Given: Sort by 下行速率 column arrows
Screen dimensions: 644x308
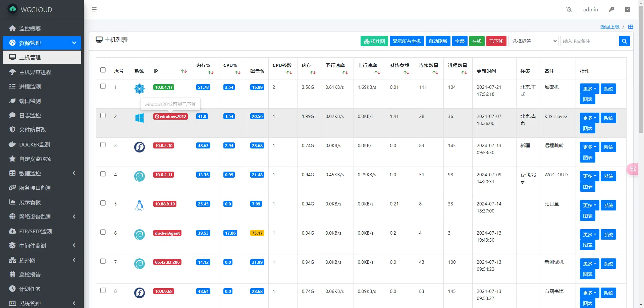Looking at the screenshot, I should click(345, 72).
